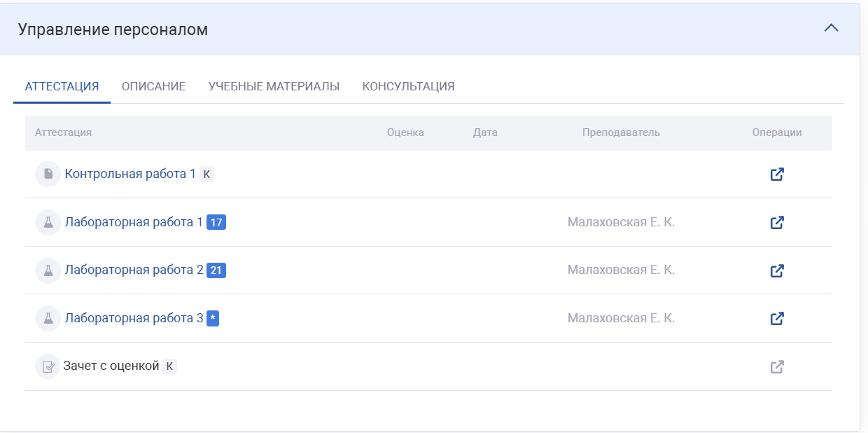Screen dimensions: 868x433
Task: Collapse the Управление персоналом section chevron
Action: click(x=831, y=29)
